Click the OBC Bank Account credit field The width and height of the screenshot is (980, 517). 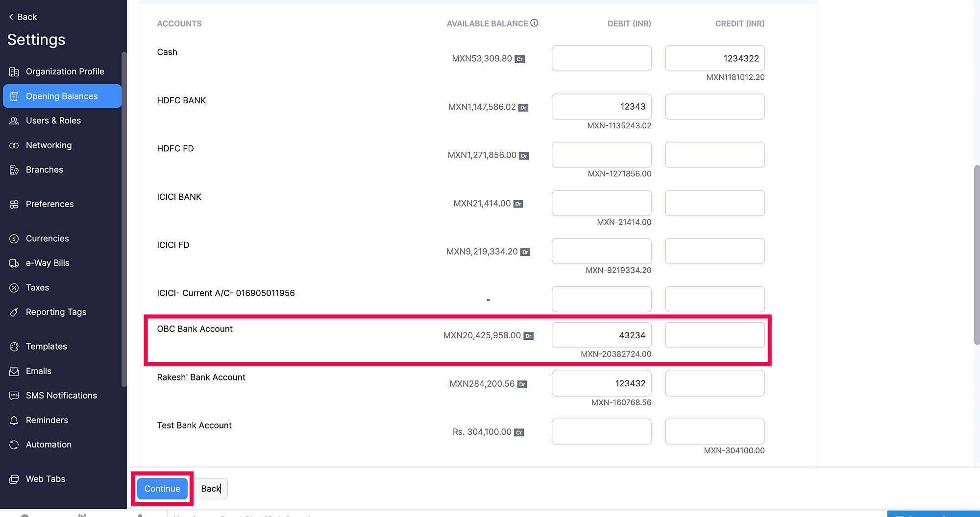point(714,335)
